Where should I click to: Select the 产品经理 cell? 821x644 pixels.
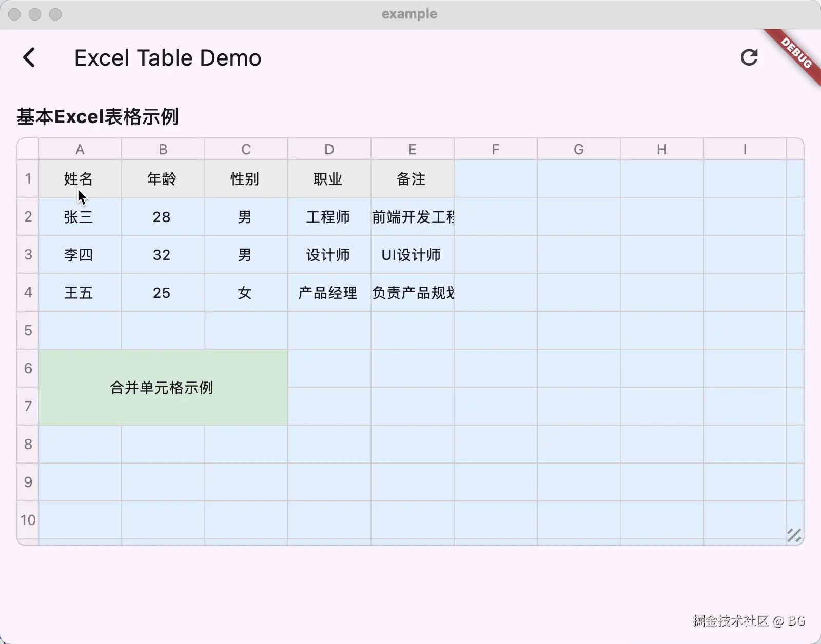(x=329, y=292)
